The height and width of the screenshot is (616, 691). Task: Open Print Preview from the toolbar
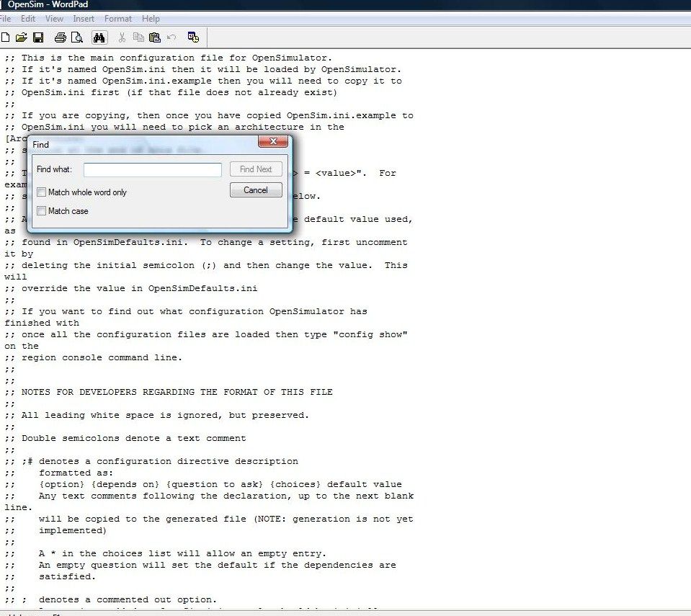tap(76, 37)
